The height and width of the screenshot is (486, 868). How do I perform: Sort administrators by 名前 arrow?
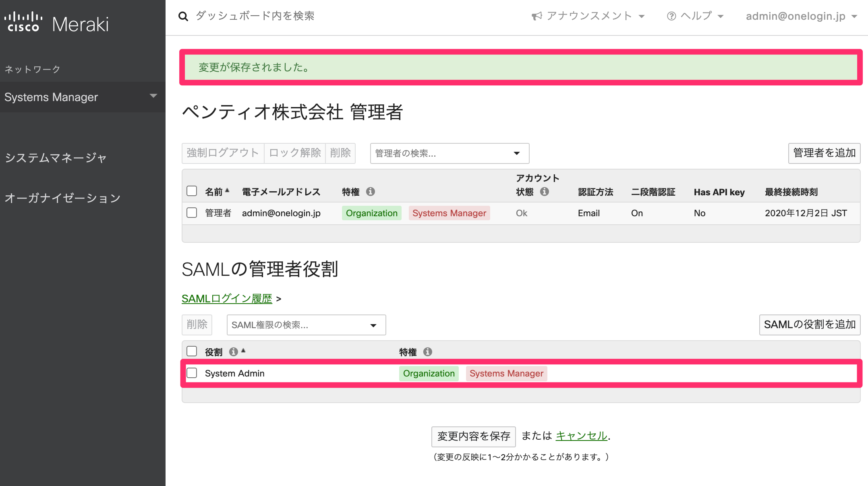(x=227, y=190)
